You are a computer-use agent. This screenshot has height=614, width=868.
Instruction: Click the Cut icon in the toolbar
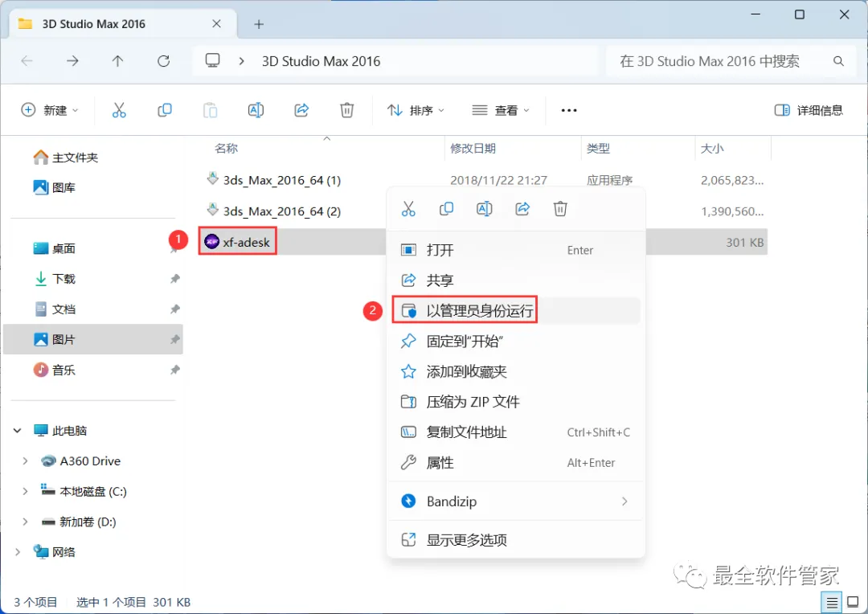[119, 110]
